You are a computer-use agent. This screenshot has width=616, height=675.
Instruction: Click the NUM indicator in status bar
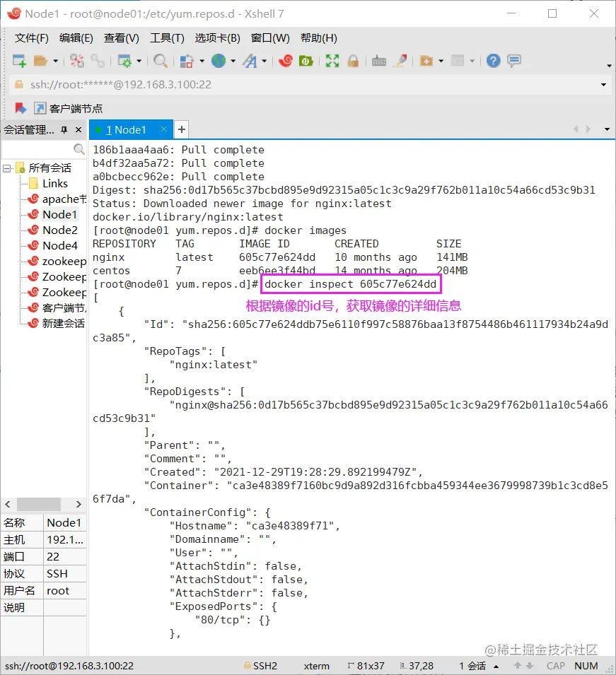(586, 666)
